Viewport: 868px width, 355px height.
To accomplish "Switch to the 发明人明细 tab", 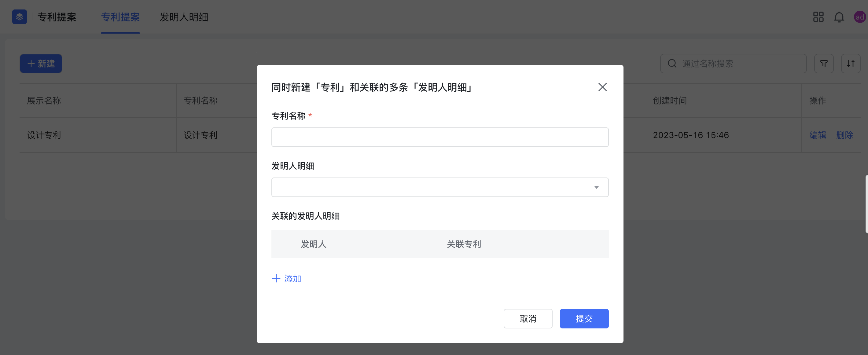I will pyautogui.click(x=184, y=17).
